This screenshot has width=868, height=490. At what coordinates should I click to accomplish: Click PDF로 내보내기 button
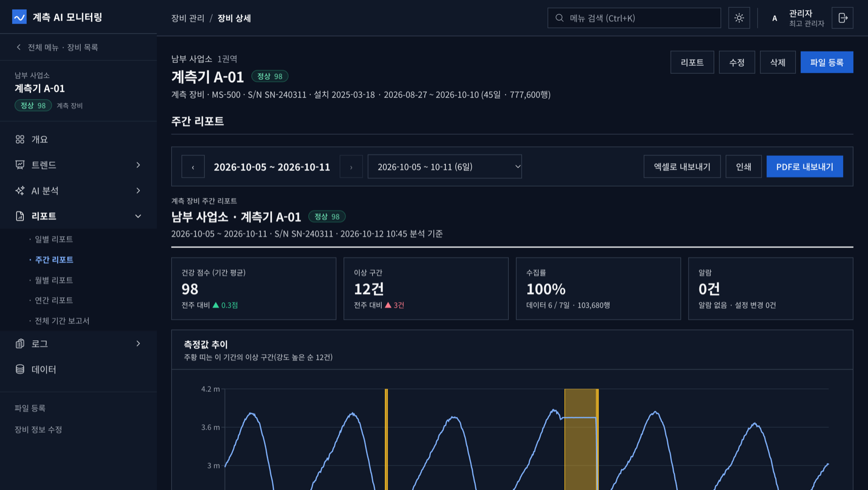pos(805,167)
